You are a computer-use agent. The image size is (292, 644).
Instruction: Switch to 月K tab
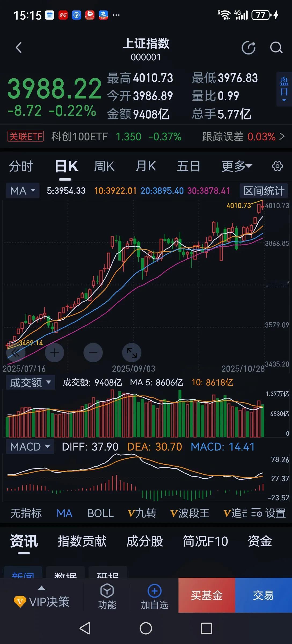pos(146,166)
